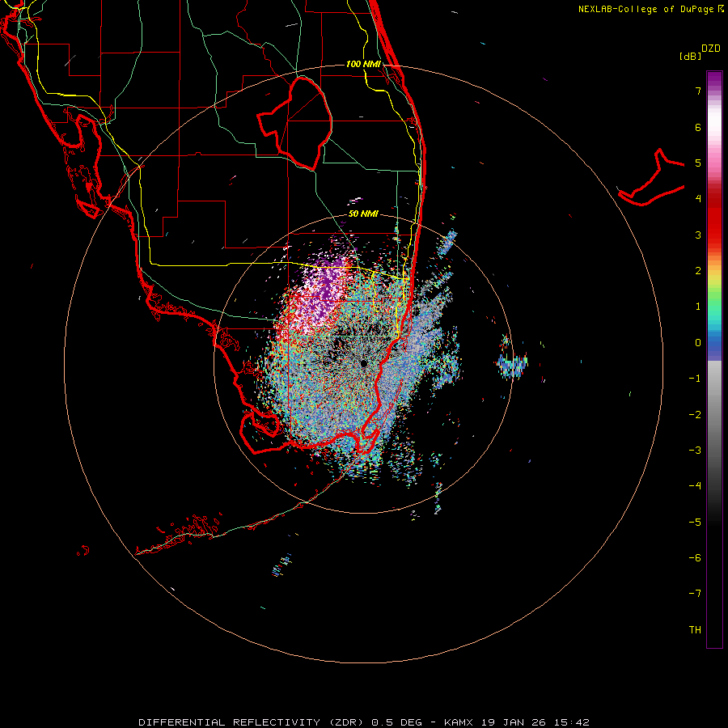Click the color scale value 2

coord(698,271)
